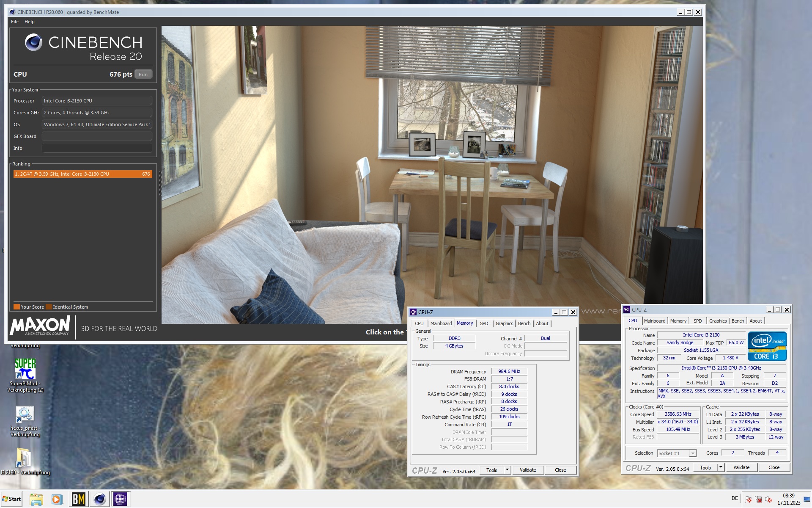The width and height of the screenshot is (812, 508).
Task: Click the Core Speed value 3586.63 MHz
Action: tap(678, 414)
